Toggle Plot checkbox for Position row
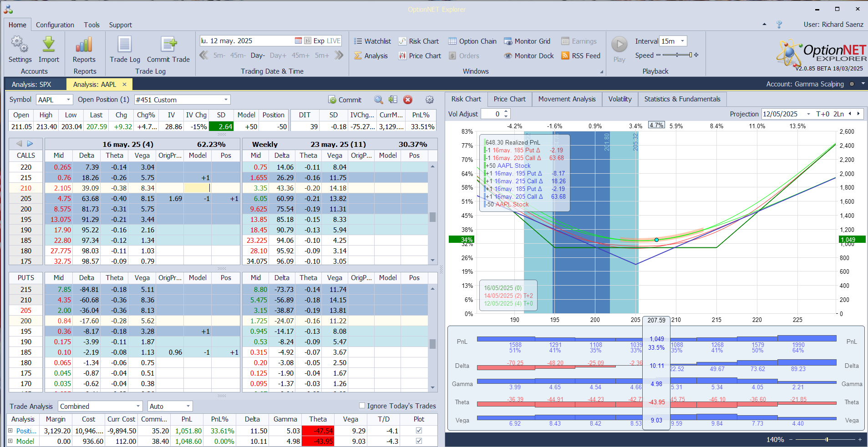The image size is (868, 447). pos(419,430)
